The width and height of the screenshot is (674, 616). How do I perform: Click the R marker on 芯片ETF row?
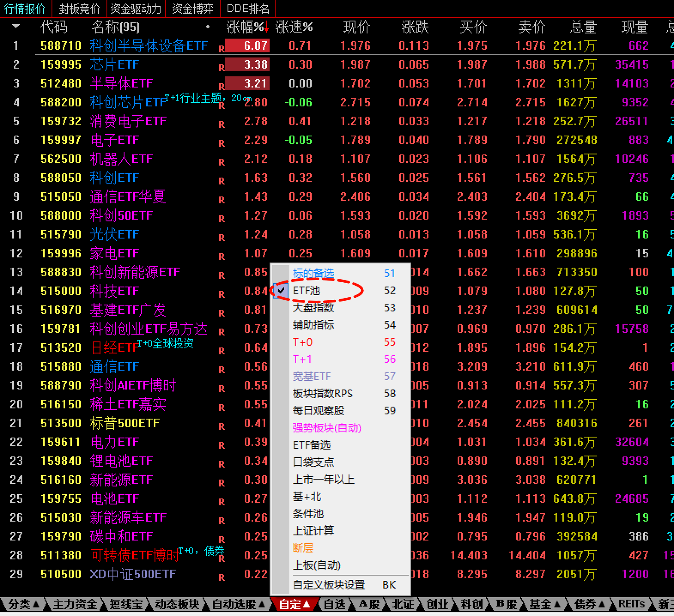[222, 67]
